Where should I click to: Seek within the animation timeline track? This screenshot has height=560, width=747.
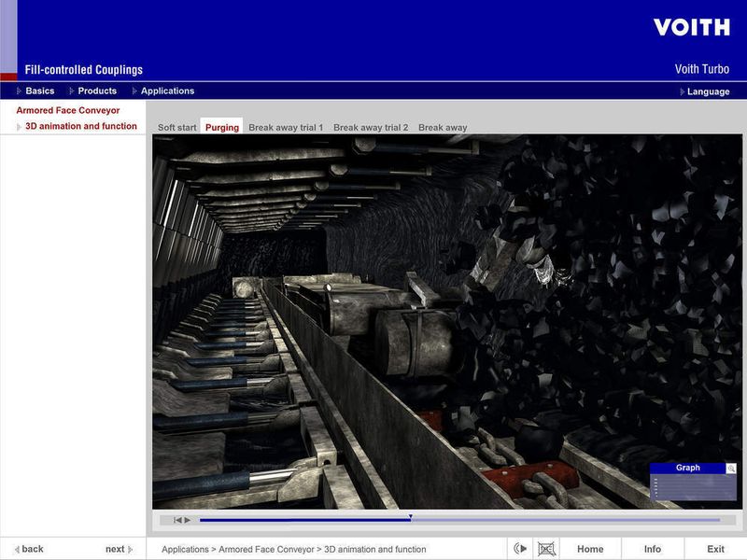[460, 520]
